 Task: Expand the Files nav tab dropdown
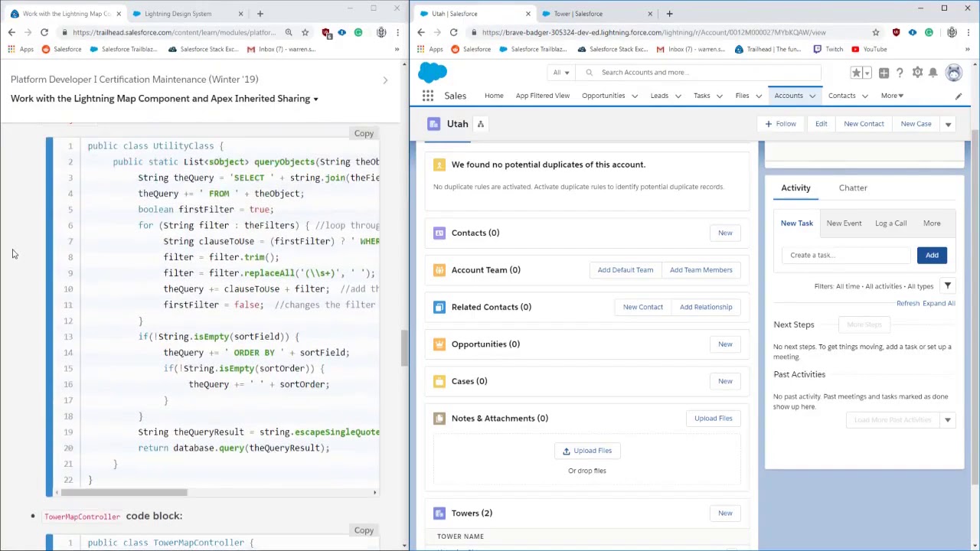758,96
